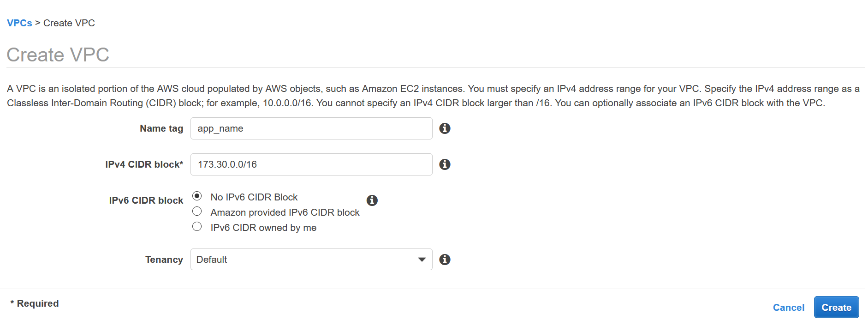The width and height of the screenshot is (868, 327).
Task: Focus the Name tag field containing app_name
Action: coord(311,128)
